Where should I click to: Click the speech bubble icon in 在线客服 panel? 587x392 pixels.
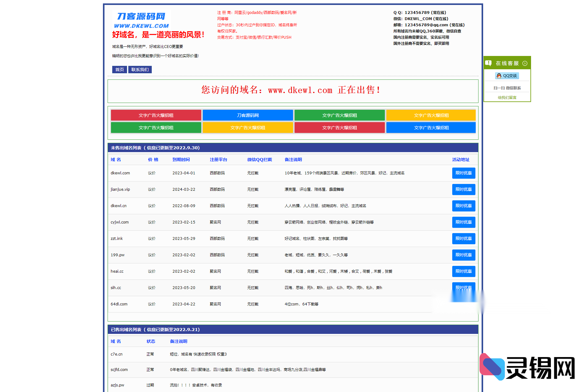click(488, 63)
